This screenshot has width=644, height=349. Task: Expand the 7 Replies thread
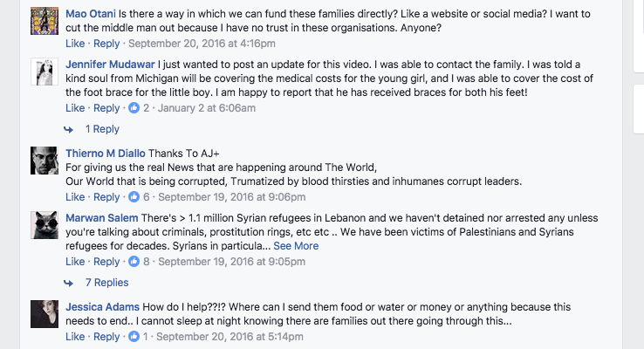[x=106, y=283]
